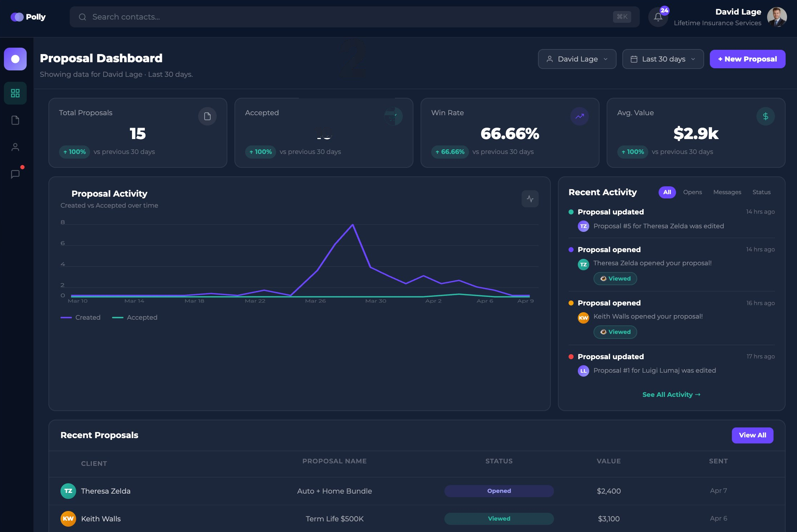Viewport: 797px width, 532px height.
Task: Expand the David Lage user dropdown
Action: click(577, 59)
